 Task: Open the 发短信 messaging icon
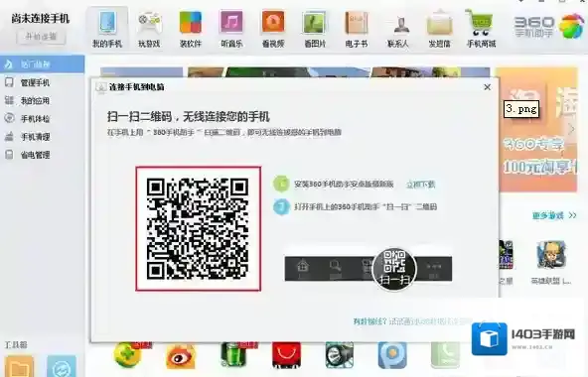(x=439, y=23)
